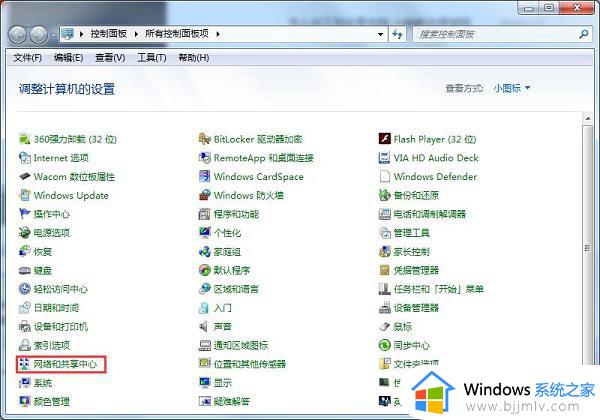Viewport: 600px width, 420px height.
Task: Open 轻松访问中心 icon
Action: [x=24, y=289]
